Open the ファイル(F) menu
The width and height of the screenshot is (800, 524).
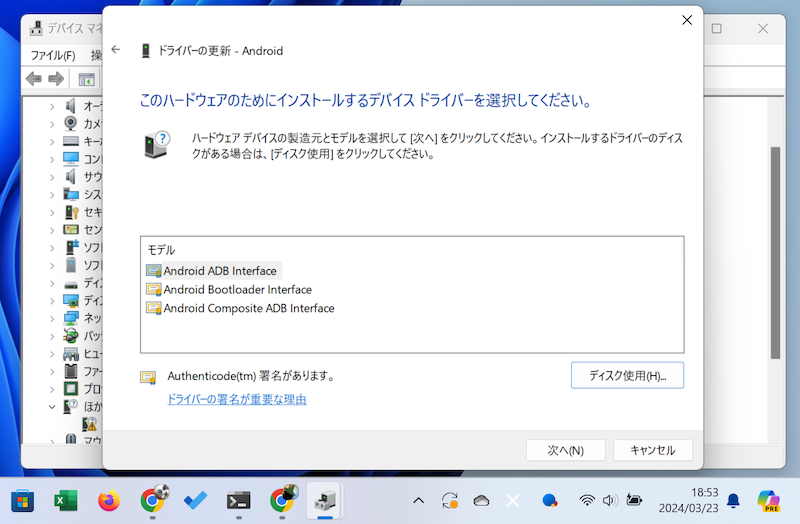[x=52, y=55]
